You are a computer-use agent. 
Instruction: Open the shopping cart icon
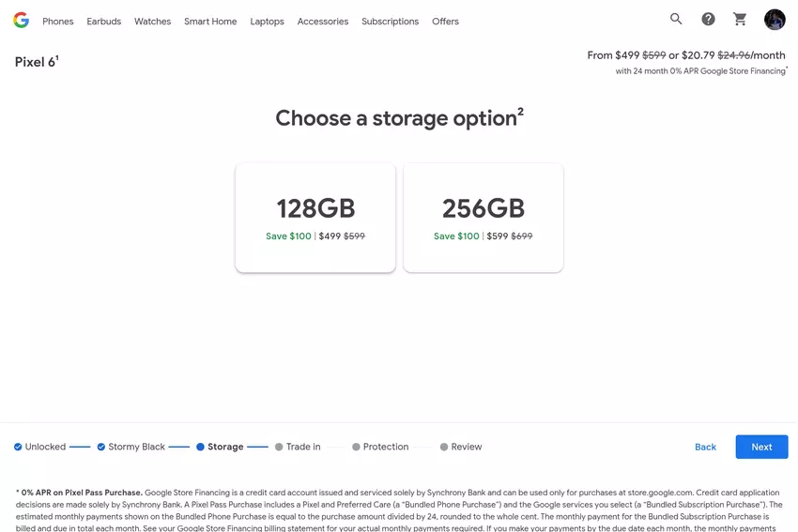pyautogui.click(x=740, y=19)
